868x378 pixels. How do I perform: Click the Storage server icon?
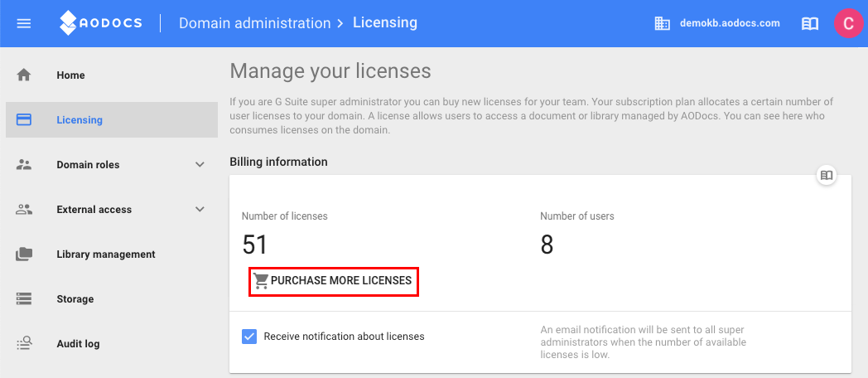[24, 298]
